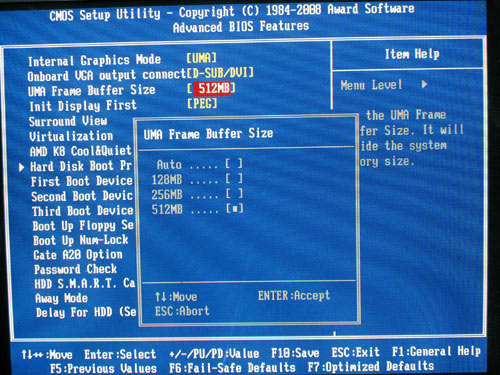Image resolution: width=500 pixels, height=375 pixels.
Task: Select HDD S.M.A.R.T. Capability row
Action: point(85,284)
